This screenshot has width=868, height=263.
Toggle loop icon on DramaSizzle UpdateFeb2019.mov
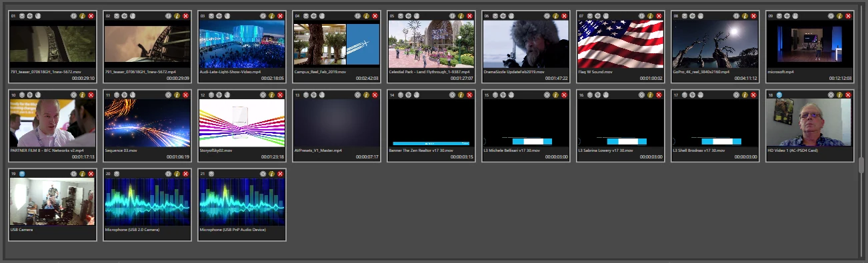pyautogui.click(x=503, y=16)
